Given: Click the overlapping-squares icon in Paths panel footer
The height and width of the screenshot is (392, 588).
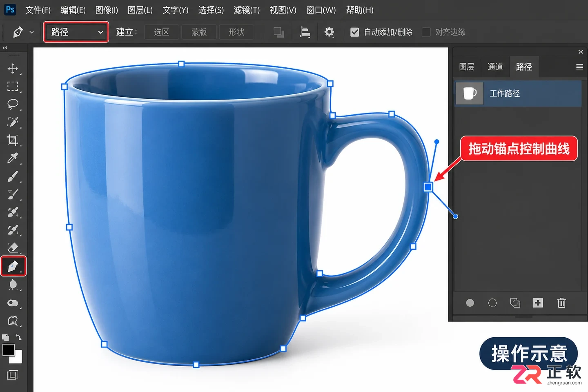Looking at the screenshot, I should coord(515,303).
